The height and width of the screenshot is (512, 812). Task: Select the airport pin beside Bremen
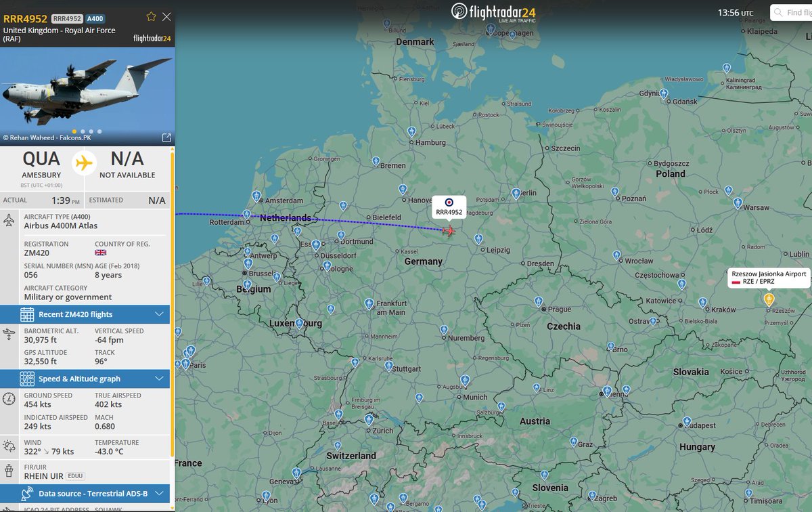tap(376, 161)
